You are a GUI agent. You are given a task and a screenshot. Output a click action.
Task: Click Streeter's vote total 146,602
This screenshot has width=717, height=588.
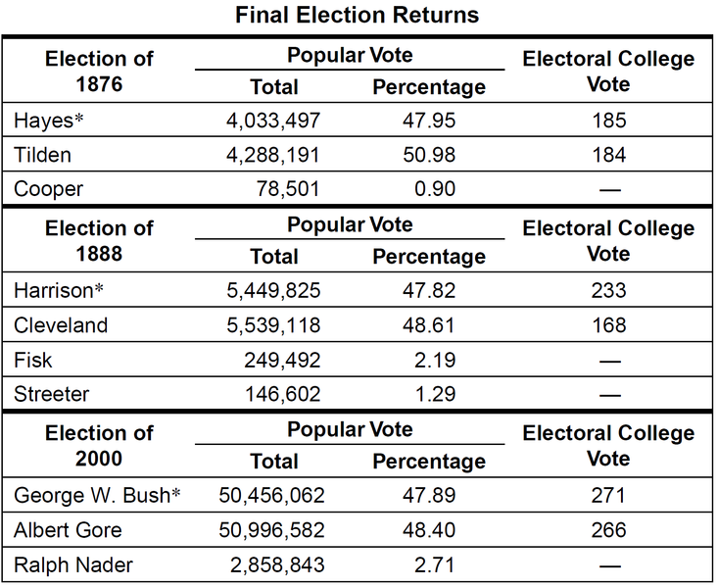pos(283,394)
